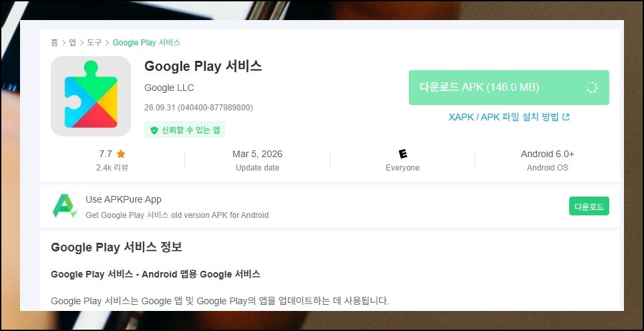Click the Google Play 서비스 정보 heading
Screen dimensions: 644x331
point(116,247)
